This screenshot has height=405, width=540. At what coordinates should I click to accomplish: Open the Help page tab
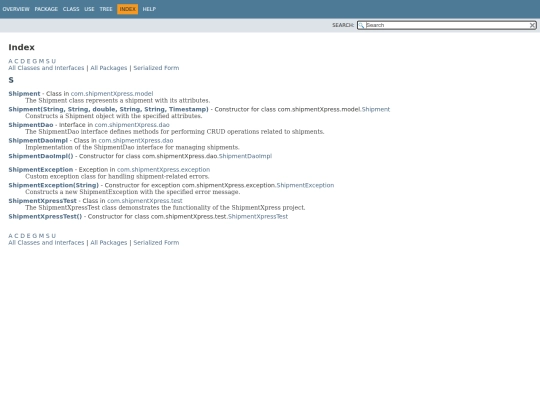pos(149,9)
